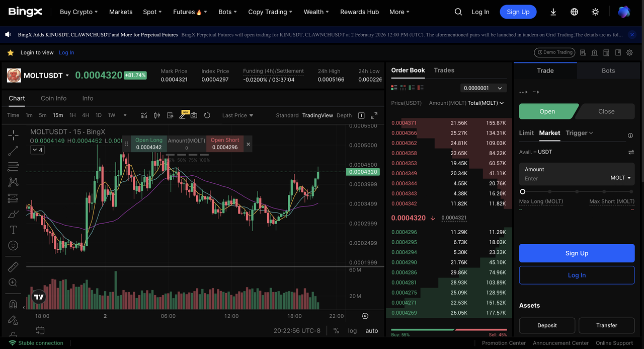Toggle auto scale on chart
This screenshot has height=349, width=644.
tap(372, 331)
